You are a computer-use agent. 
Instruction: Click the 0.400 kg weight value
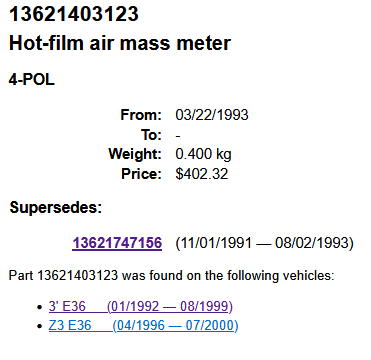click(x=203, y=154)
